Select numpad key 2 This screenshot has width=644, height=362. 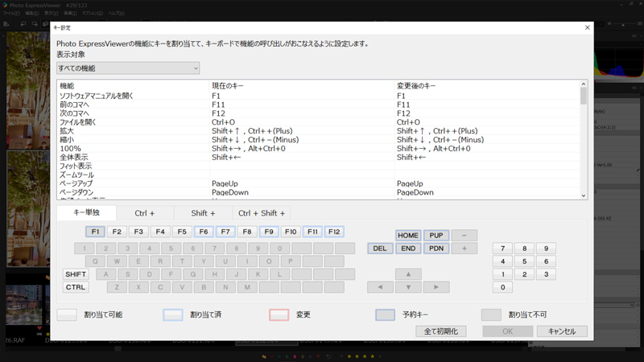pyautogui.click(x=525, y=274)
